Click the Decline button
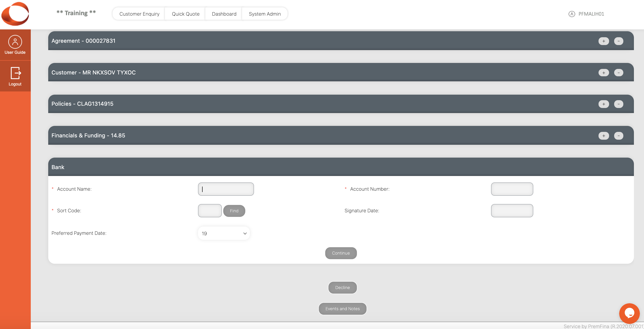The width and height of the screenshot is (644, 329). 342,287
